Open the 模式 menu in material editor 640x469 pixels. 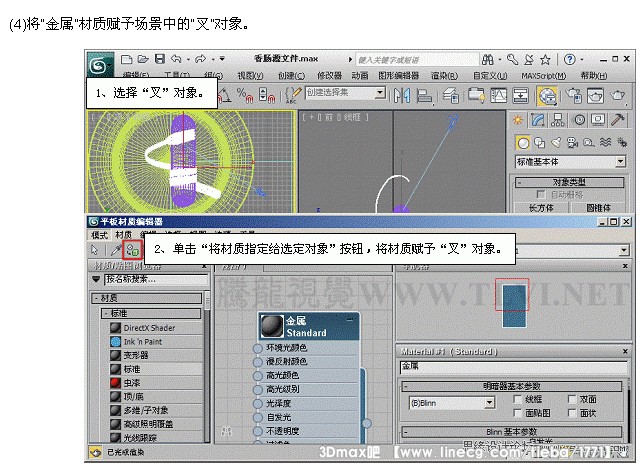[x=99, y=235]
